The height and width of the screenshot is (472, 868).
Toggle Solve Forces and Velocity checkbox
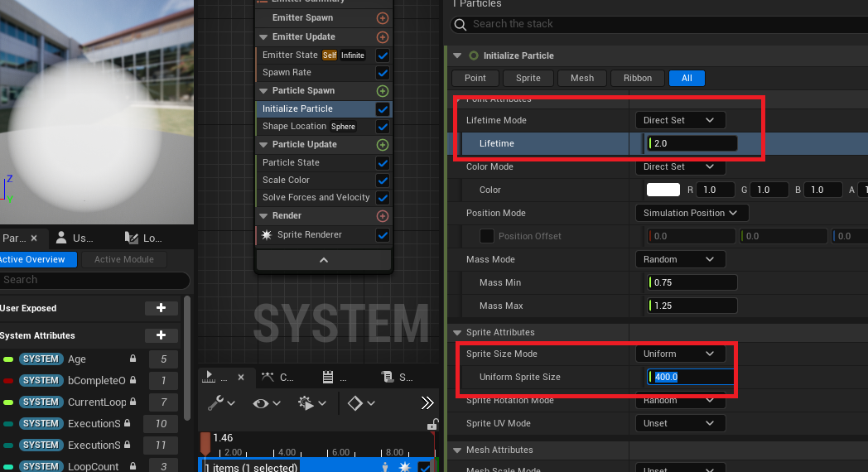pyautogui.click(x=383, y=198)
